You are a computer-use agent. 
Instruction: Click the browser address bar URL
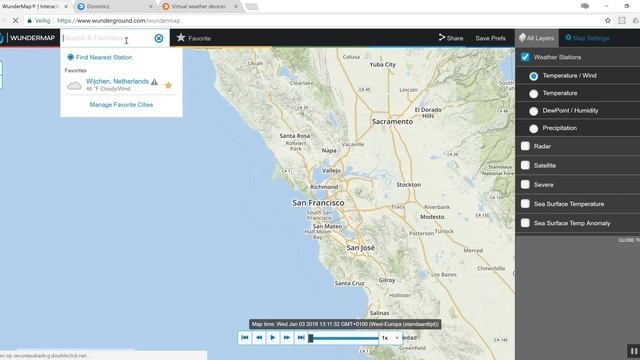(x=118, y=20)
